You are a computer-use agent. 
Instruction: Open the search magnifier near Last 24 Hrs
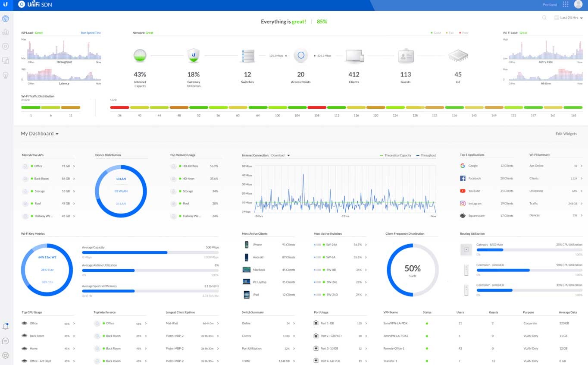click(x=544, y=18)
